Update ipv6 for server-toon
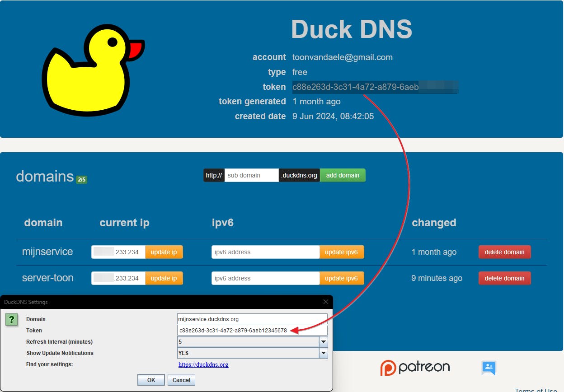Screen dimensions: 564x392 (x=342, y=278)
